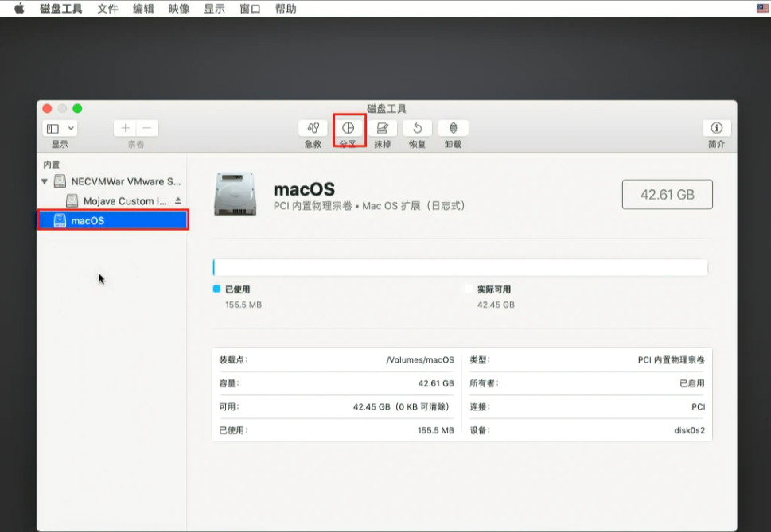Screen dimensions: 771x532
Task: Click the /Volumes/macOS mount point value
Action: click(x=420, y=360)
